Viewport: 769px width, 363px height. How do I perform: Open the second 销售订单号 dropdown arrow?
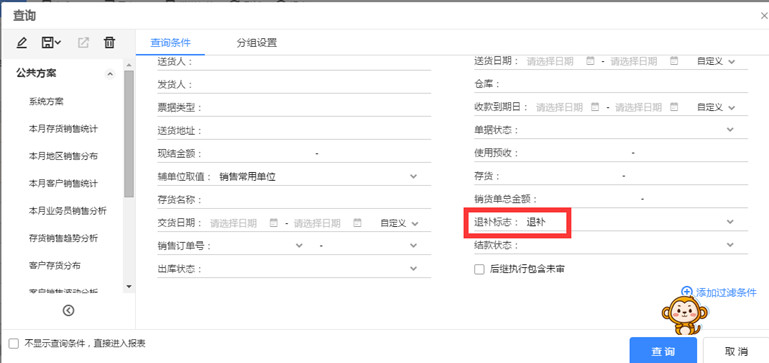click(x=413, y=245)
